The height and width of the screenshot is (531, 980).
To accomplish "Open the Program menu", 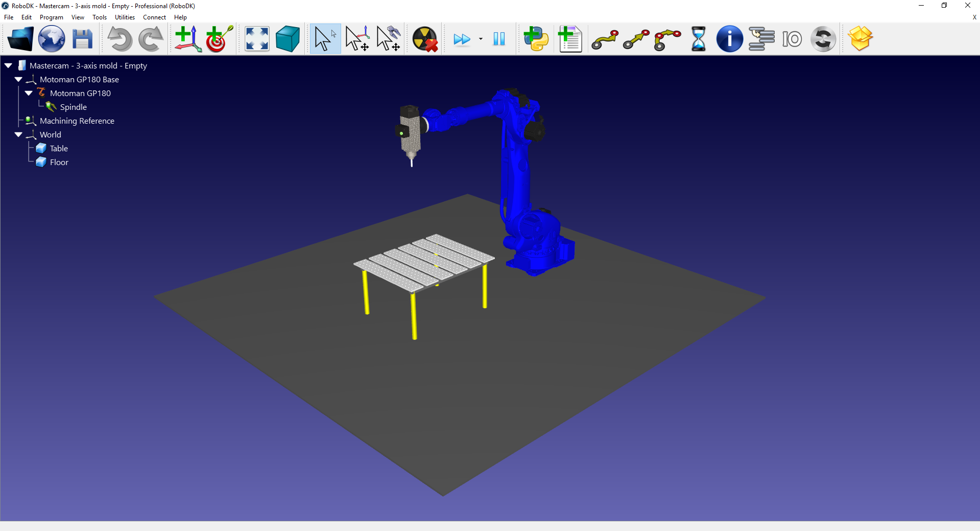I will [51, 17].
